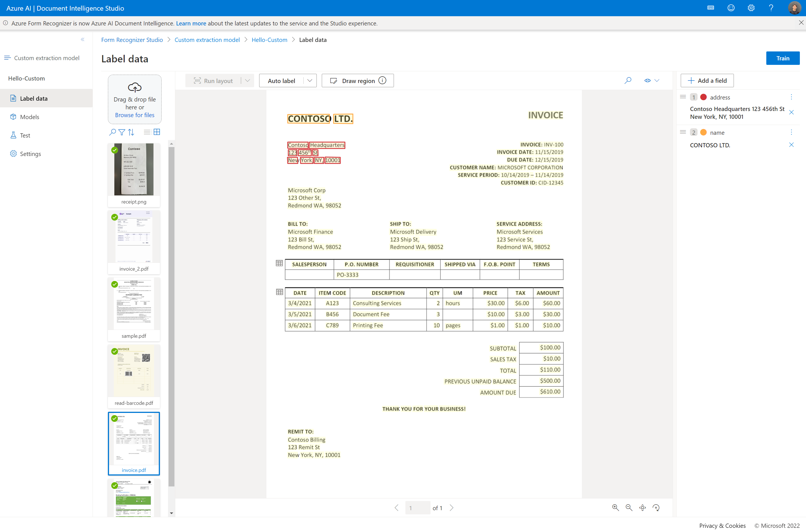Click the zoom out icon at bottom right

tap(628, 507)
